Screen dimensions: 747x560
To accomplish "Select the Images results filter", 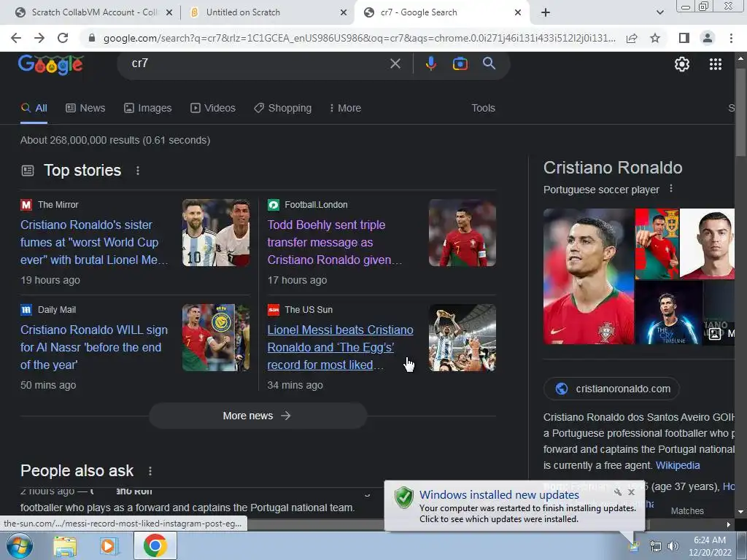I will coord(147,108).
